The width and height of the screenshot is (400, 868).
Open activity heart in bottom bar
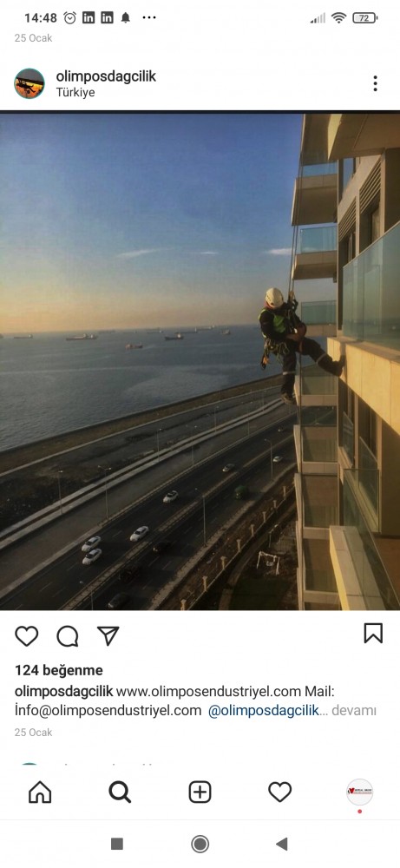280,792
